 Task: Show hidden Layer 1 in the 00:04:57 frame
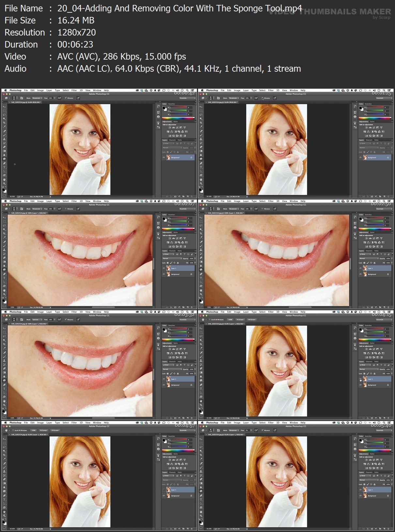coord(164,490)
